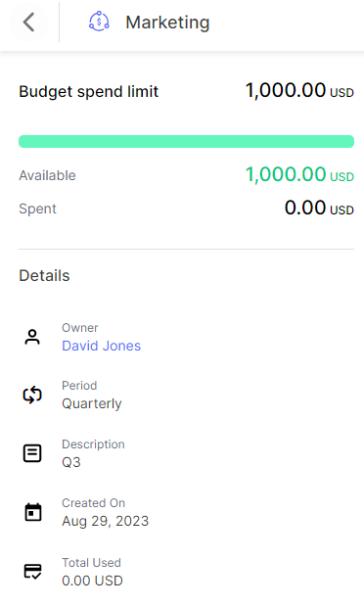Click the Aug 29, 2023 creation date
The image size is (364, 606).
(x=105, y=521)
